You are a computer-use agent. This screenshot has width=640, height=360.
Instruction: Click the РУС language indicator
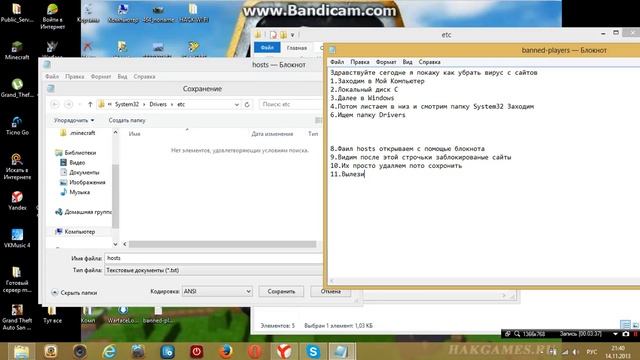tap(591, 352)
